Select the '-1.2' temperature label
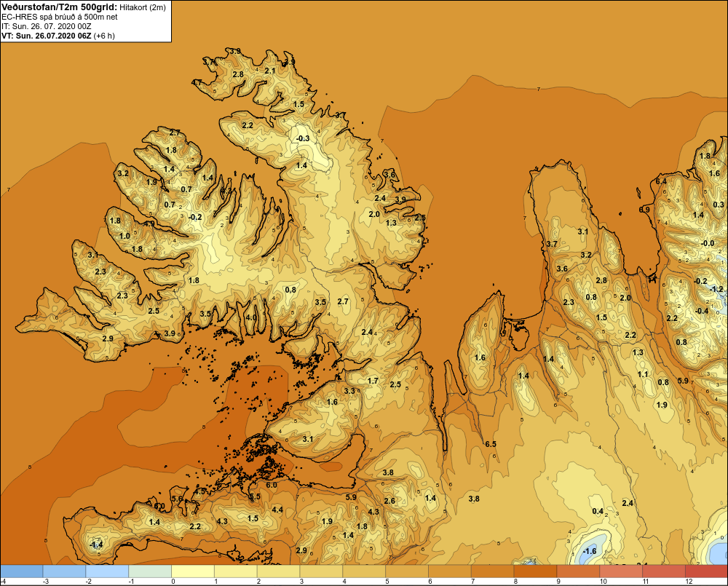 (x=717, y=289)
